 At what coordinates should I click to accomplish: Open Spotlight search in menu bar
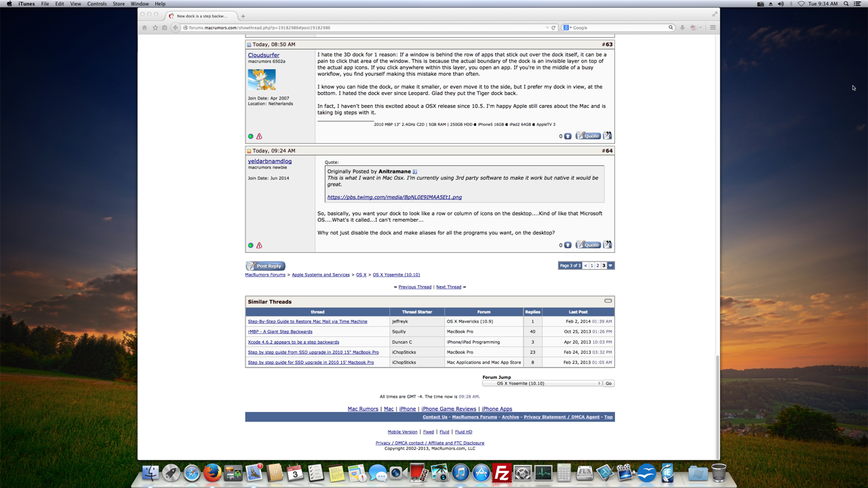click(846, 4)
